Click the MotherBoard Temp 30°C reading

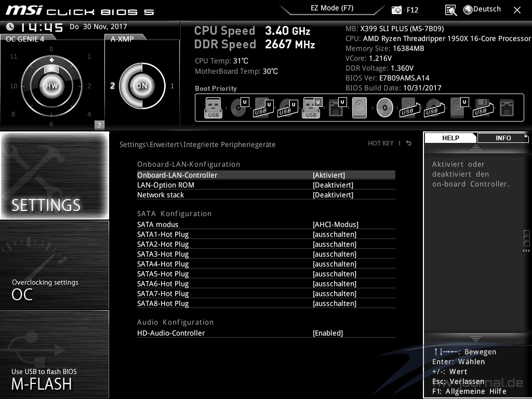click(236, 71)
